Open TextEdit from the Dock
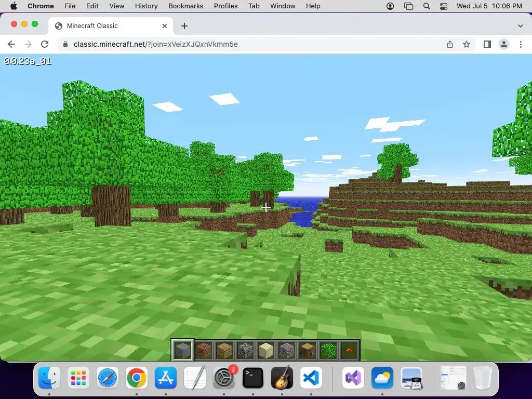The image size is (532, 399). click(x=195, y=378)
